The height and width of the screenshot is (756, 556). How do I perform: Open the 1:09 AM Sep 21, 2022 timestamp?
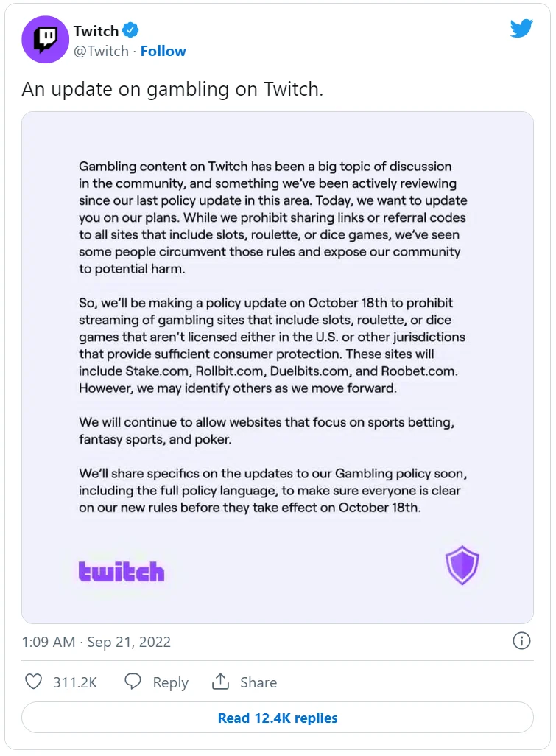(96, 642)
